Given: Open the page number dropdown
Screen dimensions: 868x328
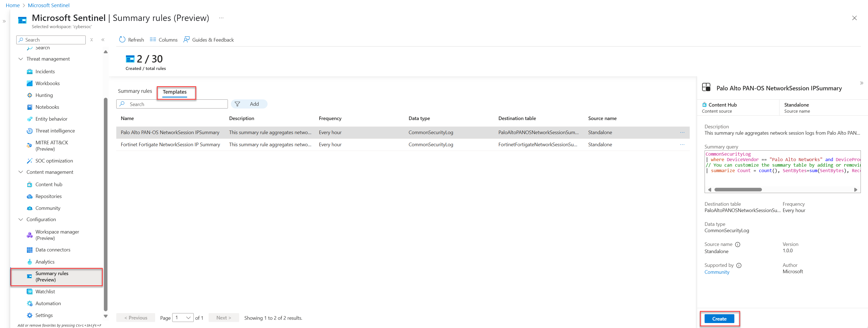Looking at the screenshot, I should pyautogui.click(x=183, y=318).
